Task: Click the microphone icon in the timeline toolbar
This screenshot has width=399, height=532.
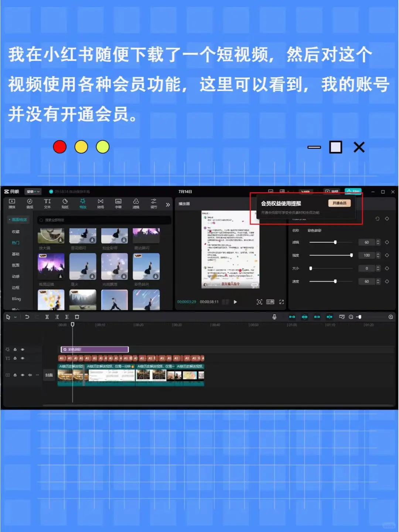Action: (274, 317)
